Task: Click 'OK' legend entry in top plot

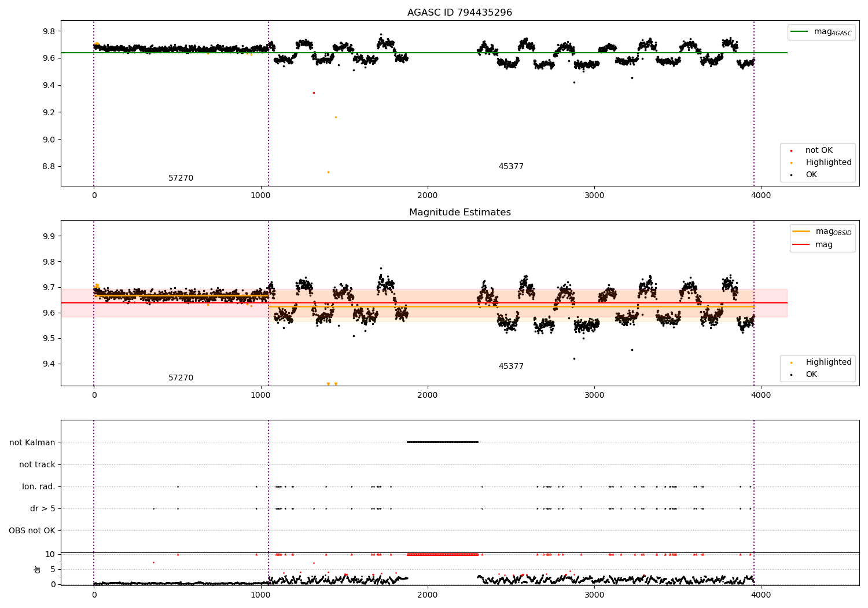Action: 804,175
